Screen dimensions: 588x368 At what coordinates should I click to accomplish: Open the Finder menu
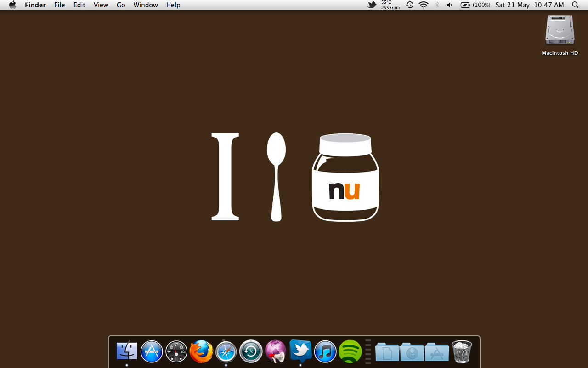click(35, 5)
